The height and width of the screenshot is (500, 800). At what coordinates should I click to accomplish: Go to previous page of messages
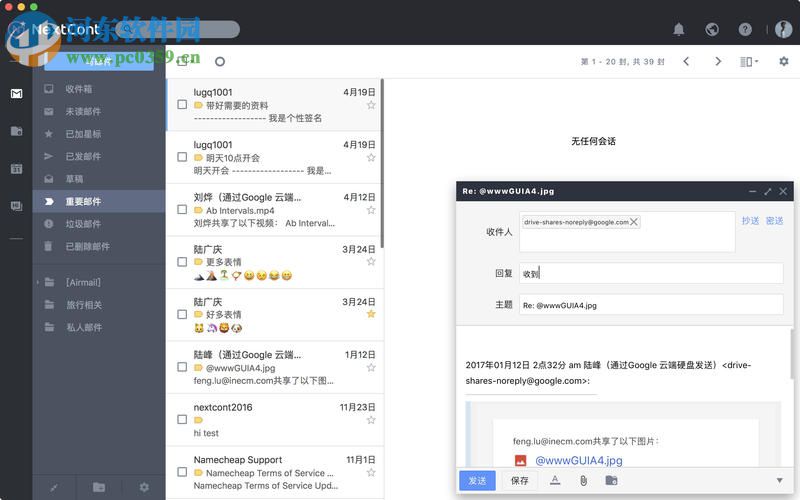pos(686,62)
